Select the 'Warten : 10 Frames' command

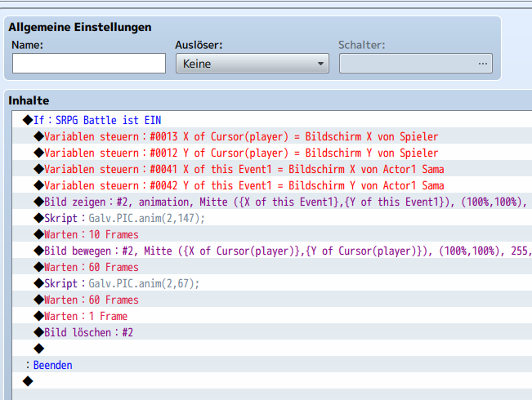pos(272,234)
